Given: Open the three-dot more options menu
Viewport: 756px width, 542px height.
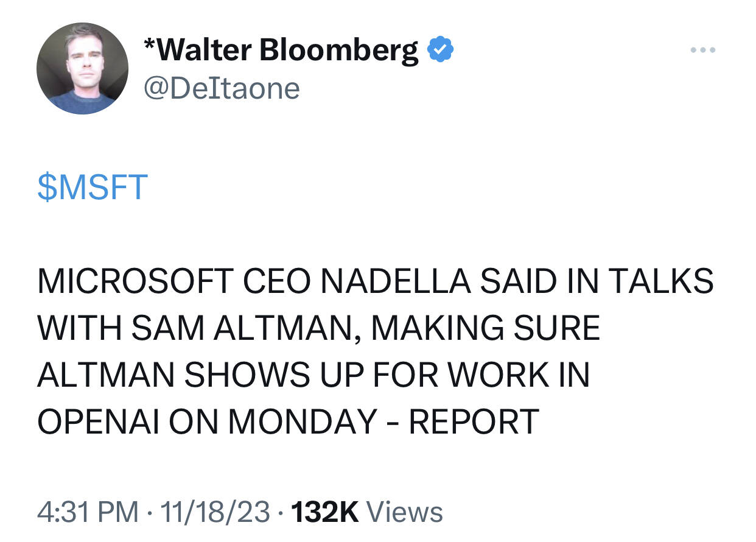Looking at the screenshot, I should click(x=704, y=49).
